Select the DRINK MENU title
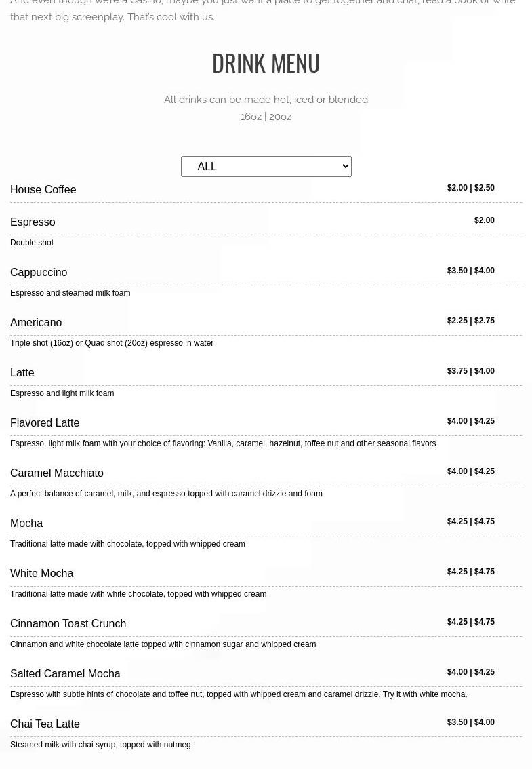This screenshot has height=769, width=532. pos(266,63)
